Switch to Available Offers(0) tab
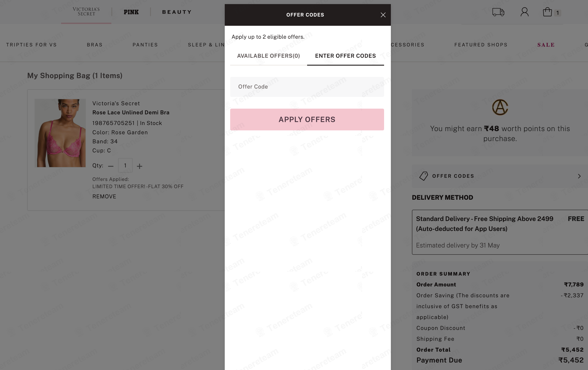Screen dimensions: 588x370 point(268,56)
